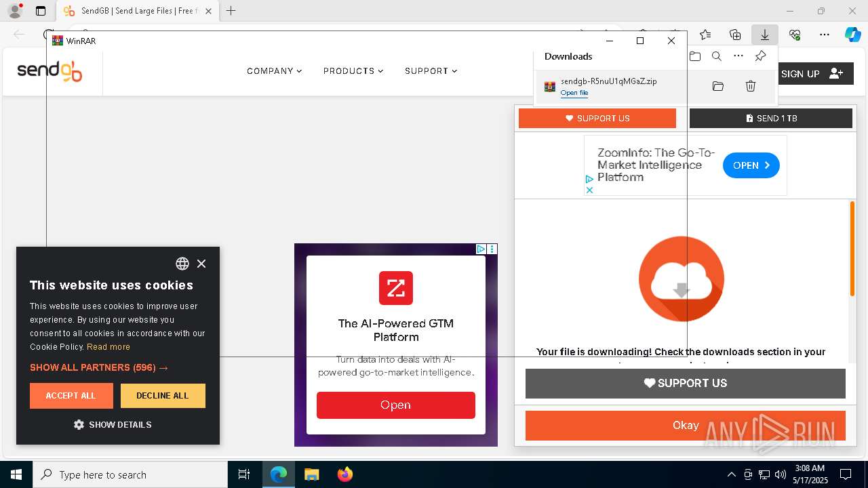Close the cookie consent banner
The width and height of the screenshot is (868, 488).
coord(201,264)
